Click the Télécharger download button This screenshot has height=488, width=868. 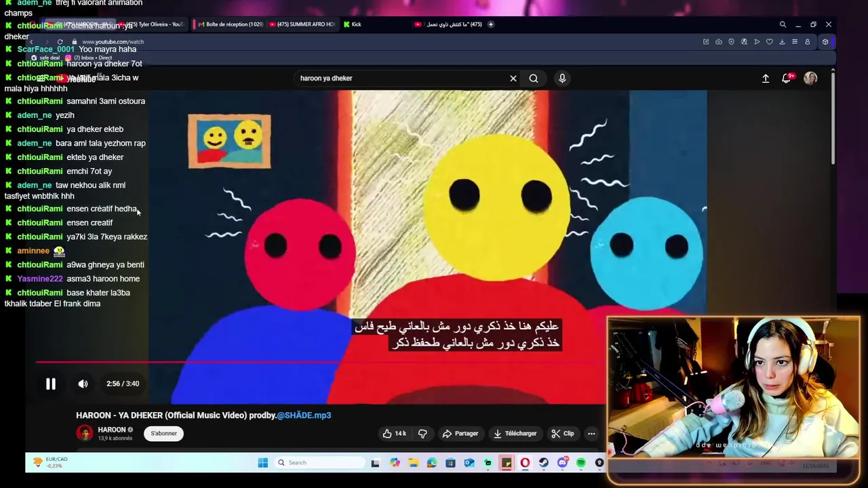515,434
